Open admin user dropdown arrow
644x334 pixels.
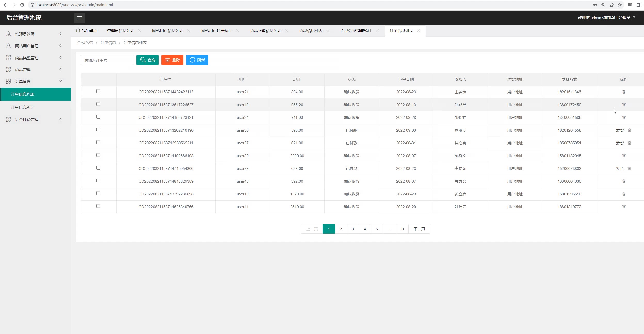click(634, 17)
